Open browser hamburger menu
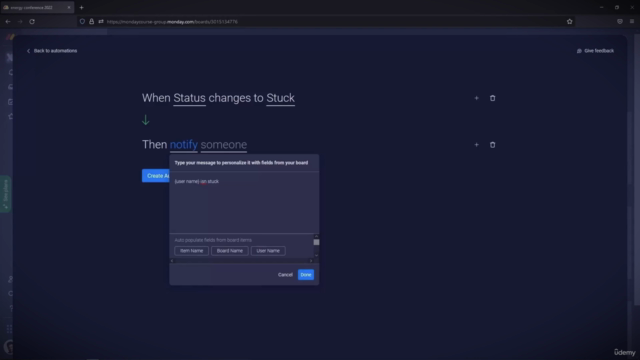Viewport: 640px width, 360px height. coord(631,22)
